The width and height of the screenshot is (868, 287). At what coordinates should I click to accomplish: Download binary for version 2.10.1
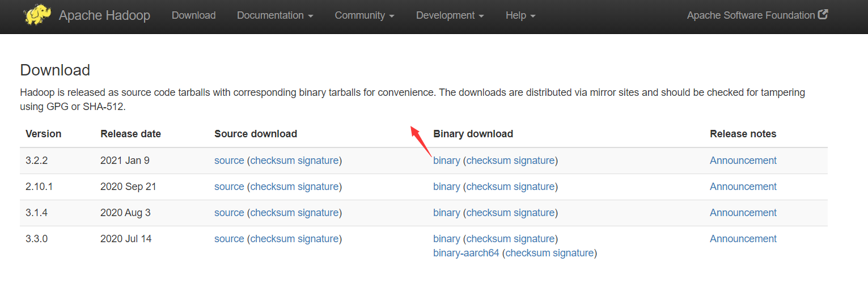tap(447, 187)
